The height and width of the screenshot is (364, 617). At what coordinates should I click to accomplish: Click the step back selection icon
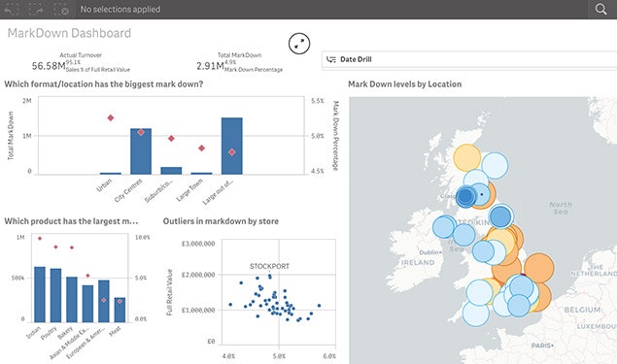click(x=12, y=9)
